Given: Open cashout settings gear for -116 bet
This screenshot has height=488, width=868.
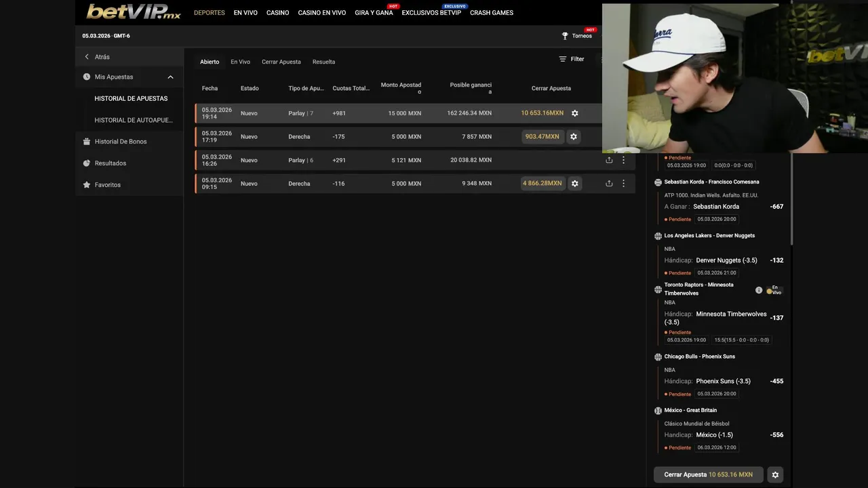Looking at the screenshot, I should point(575,184).
